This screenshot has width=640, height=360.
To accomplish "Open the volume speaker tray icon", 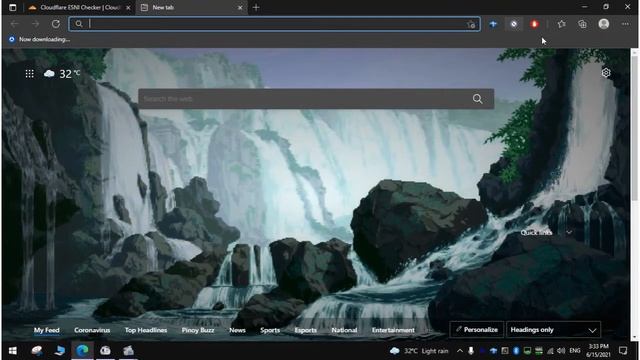I will [x=561, y=351].
